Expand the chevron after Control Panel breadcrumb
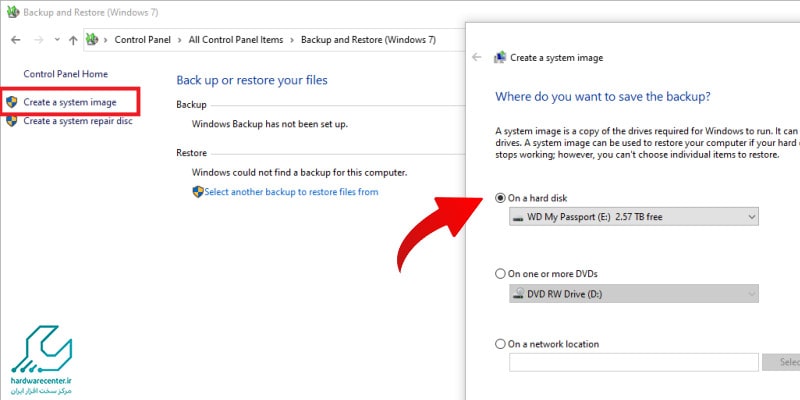Viewport: 800px width, 400px height. (x=180, y=40)
